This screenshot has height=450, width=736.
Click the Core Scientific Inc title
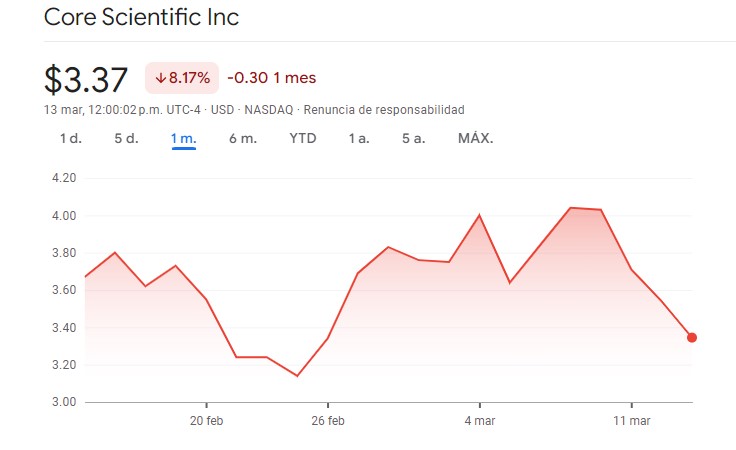142,18
